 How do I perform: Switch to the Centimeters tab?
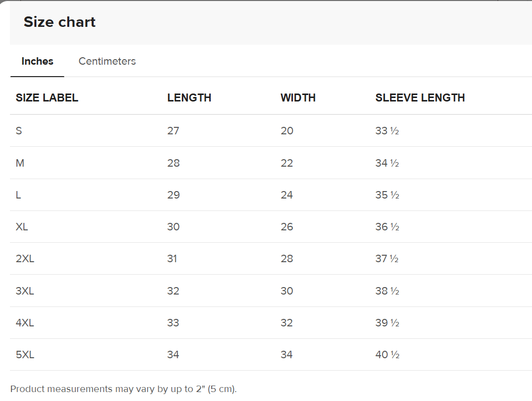107,61
